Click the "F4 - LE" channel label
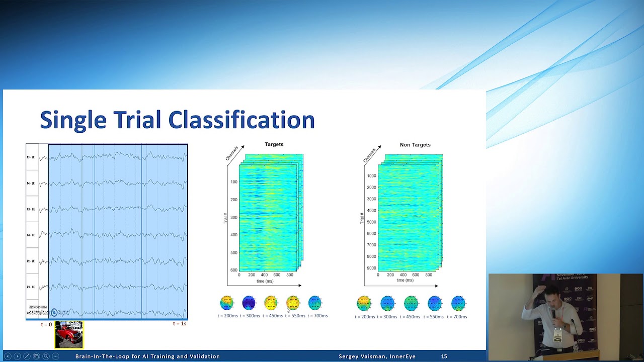Viewport: 644px width, 362px height. pyautogui.click(x=31, y=184)
